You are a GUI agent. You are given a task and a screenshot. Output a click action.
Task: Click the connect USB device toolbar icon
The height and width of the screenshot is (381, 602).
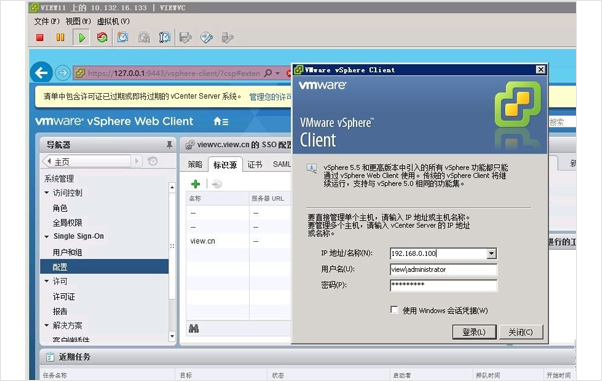coord(227,38)
